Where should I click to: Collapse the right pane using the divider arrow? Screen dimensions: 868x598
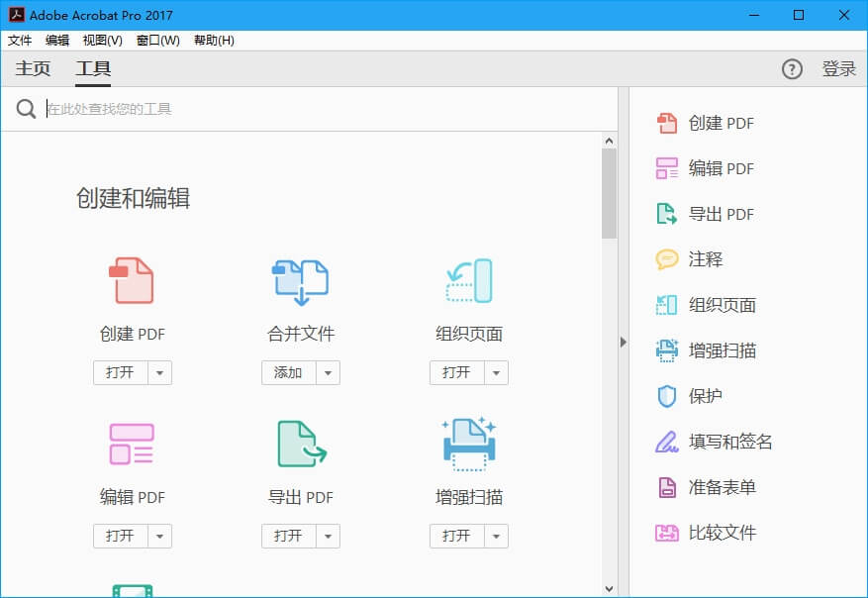[624, 342]
